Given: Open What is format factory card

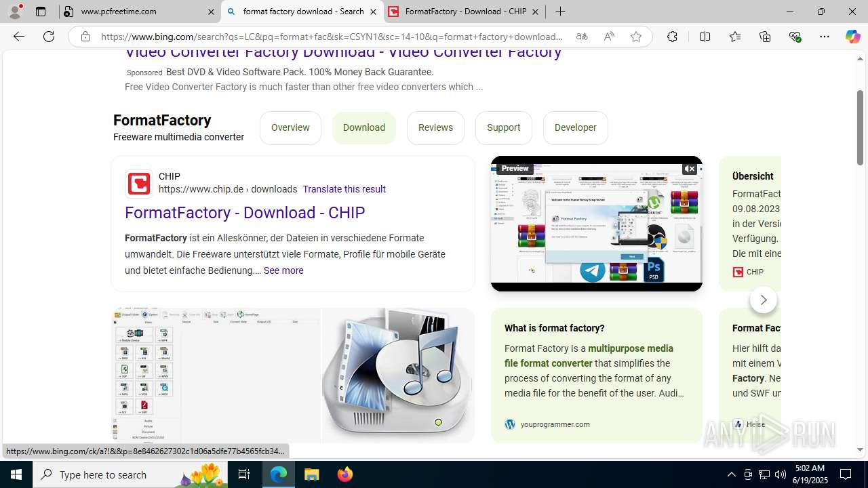Looking at the screenshot, I should point(597,375).
